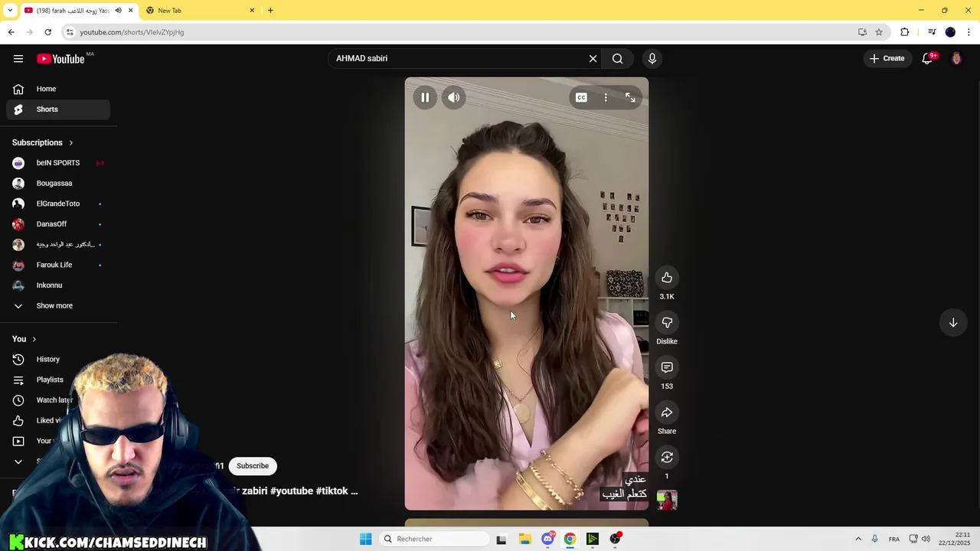Open Chrome from the taskbar
The height and width of the screenshot is (551, 980).
pos(570,540)
